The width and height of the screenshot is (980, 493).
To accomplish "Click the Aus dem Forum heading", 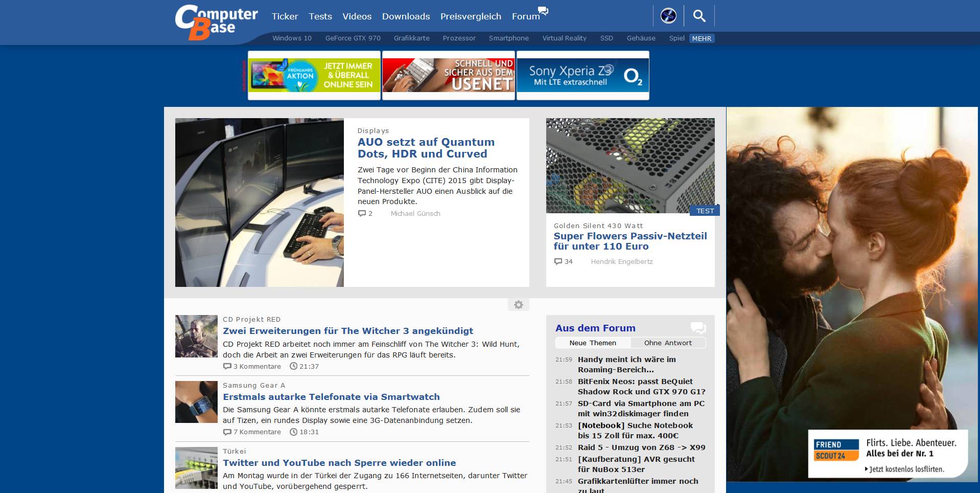I will coord(595,328).
